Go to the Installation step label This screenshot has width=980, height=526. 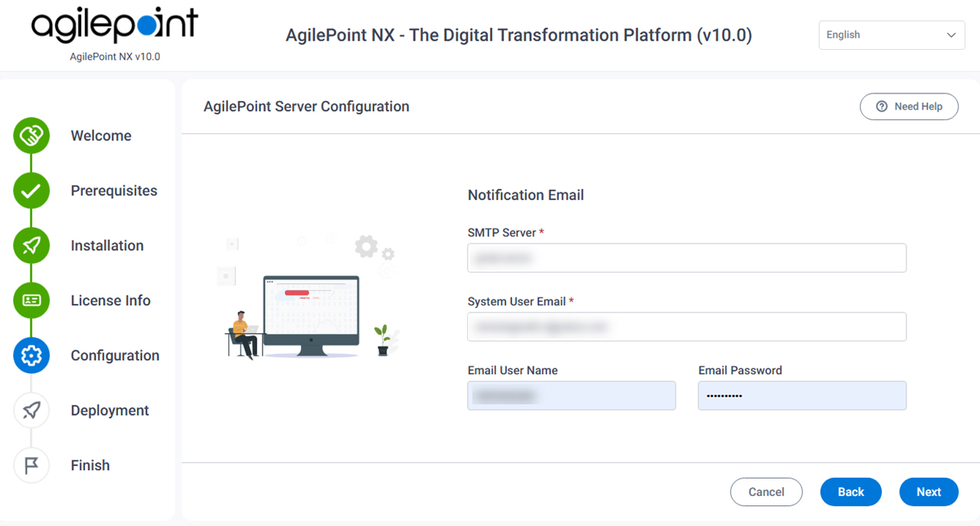tap(107, 246)
